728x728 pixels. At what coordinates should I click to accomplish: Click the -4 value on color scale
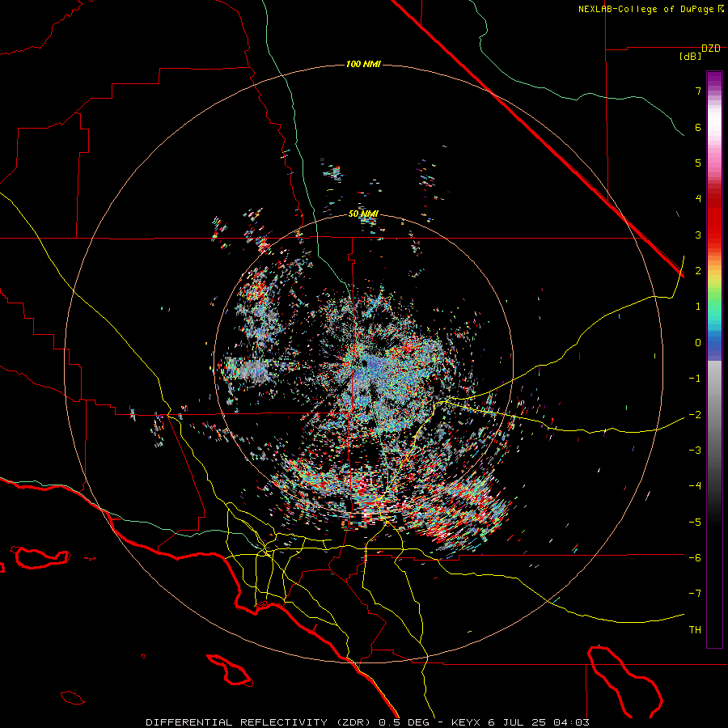coord(695,486)
